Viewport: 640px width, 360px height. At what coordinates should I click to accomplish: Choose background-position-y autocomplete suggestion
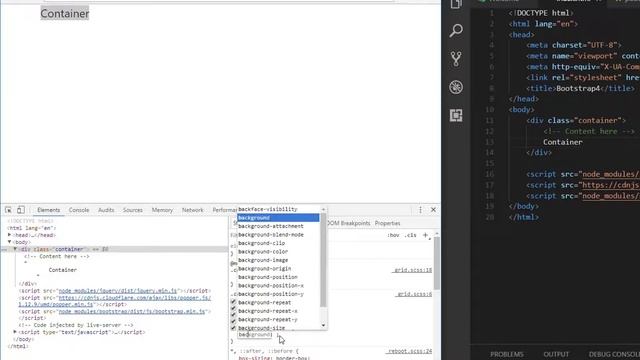coord(278,294)
